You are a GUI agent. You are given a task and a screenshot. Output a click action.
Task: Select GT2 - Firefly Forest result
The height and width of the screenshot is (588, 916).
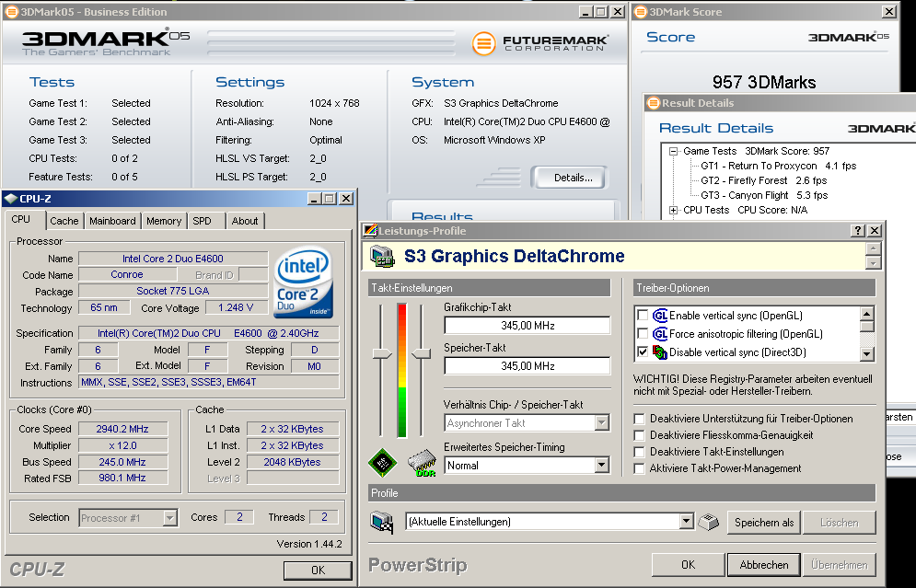[x=764, y=181]
